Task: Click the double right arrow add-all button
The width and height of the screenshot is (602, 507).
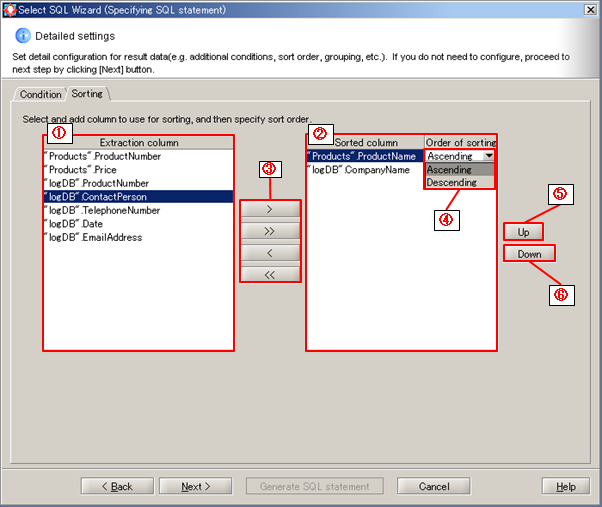Action: click(270, 232)
